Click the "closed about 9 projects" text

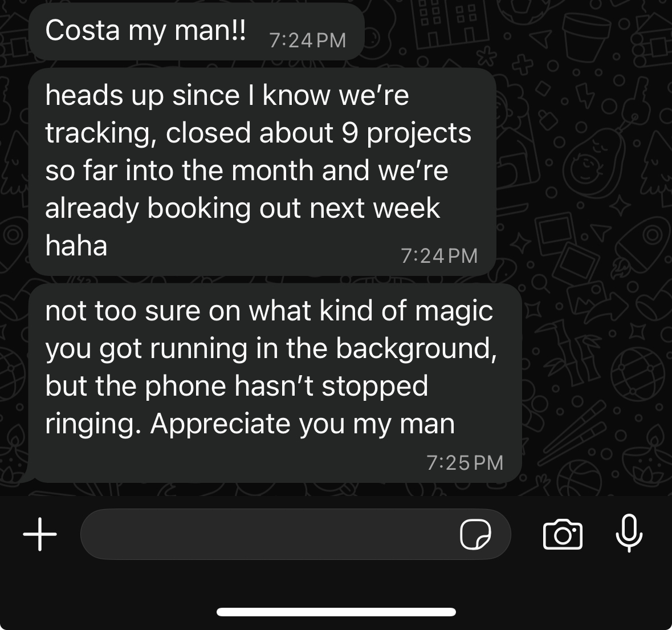click(319, 133)
